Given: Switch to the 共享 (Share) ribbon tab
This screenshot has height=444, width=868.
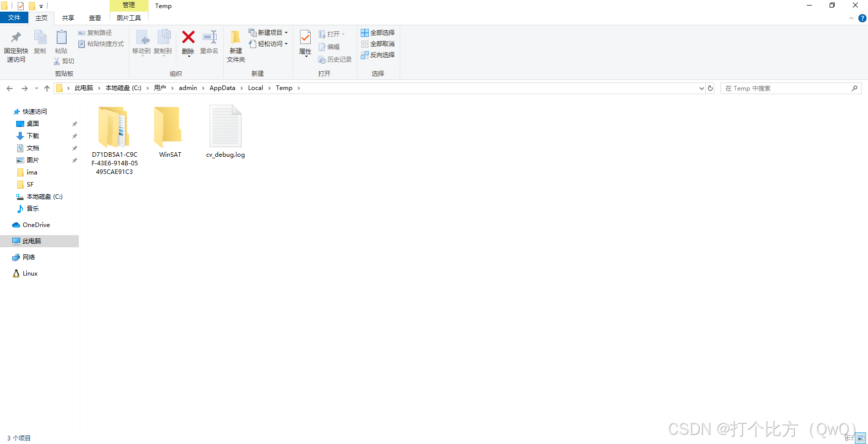Looking at the screenshot, I should (x=68, y=18).
